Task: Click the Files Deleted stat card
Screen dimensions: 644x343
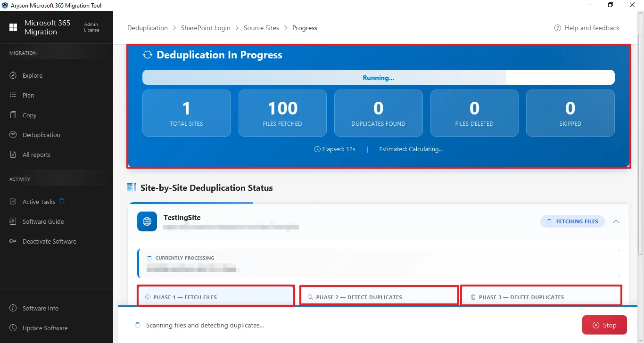Action: (x=474, y=113)
